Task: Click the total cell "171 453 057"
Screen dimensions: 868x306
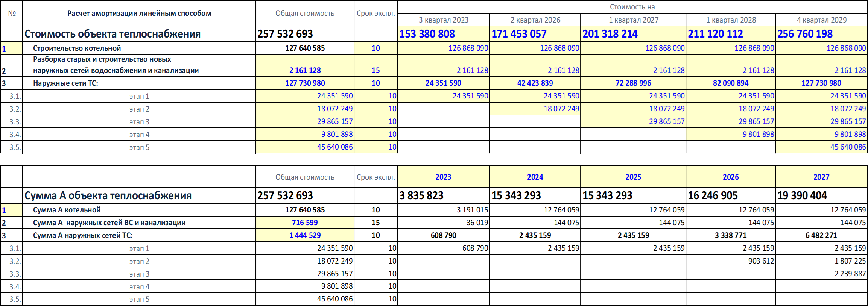Action: click(535, 34)
